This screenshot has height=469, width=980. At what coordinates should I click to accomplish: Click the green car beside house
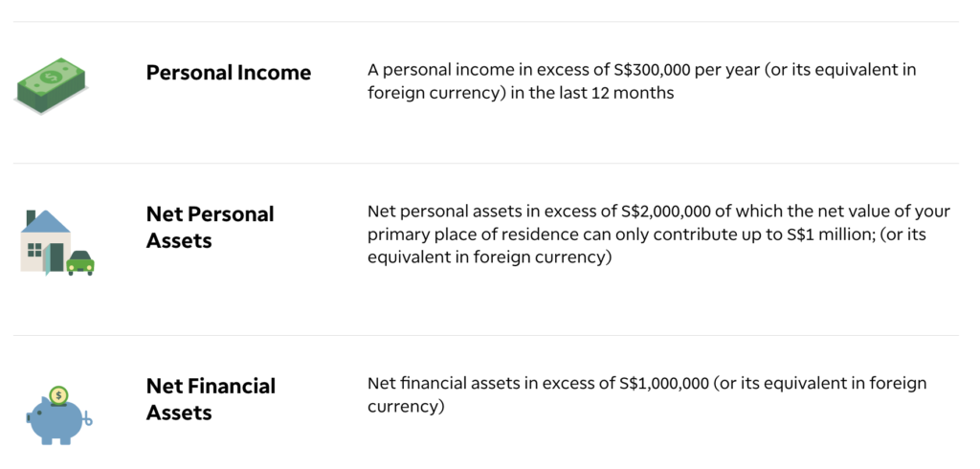(x=80, y=263)
